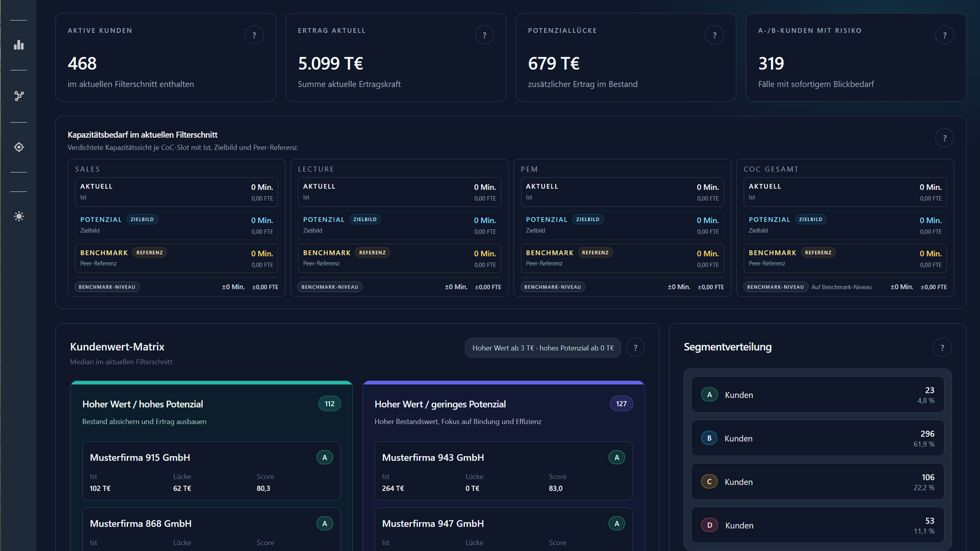Click the 112 count badge
This screenshot has width=980, height=551.
pyautogui.click(x=330, y=403)
